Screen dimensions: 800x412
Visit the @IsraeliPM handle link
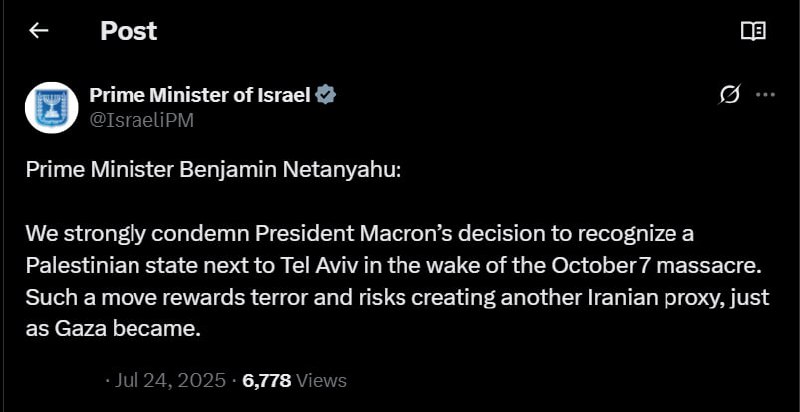click(x=141, y=121)
